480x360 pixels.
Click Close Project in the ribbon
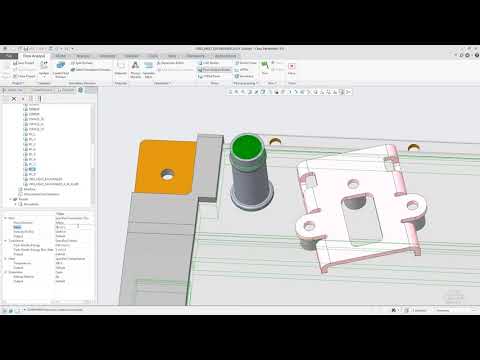coord(23,76)
